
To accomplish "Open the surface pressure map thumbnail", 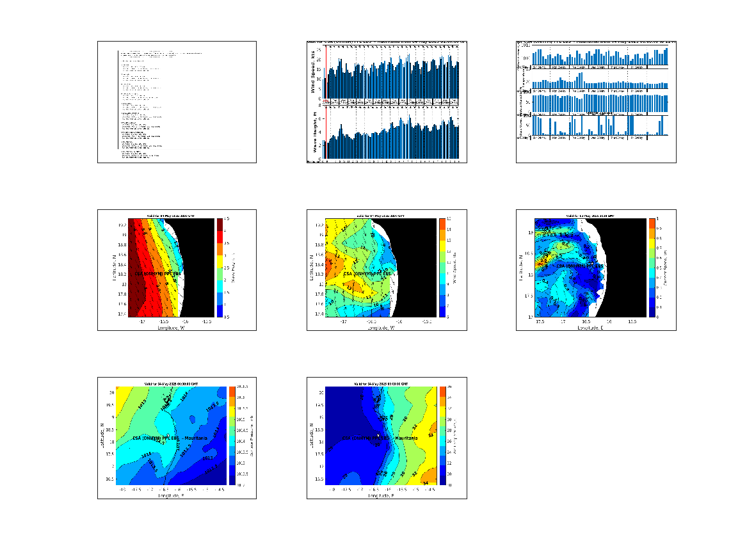I will point(177,438).
